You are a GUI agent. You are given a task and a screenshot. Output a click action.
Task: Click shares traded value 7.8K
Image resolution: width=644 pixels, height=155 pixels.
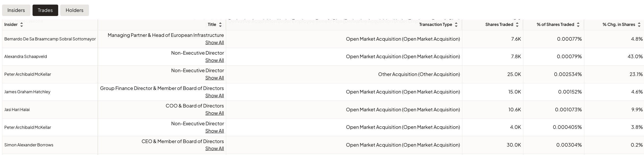coord(516,56)
